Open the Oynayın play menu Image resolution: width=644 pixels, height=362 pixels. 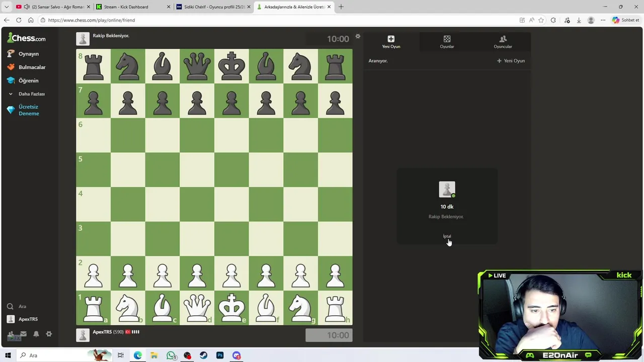(x=23, y=54)
